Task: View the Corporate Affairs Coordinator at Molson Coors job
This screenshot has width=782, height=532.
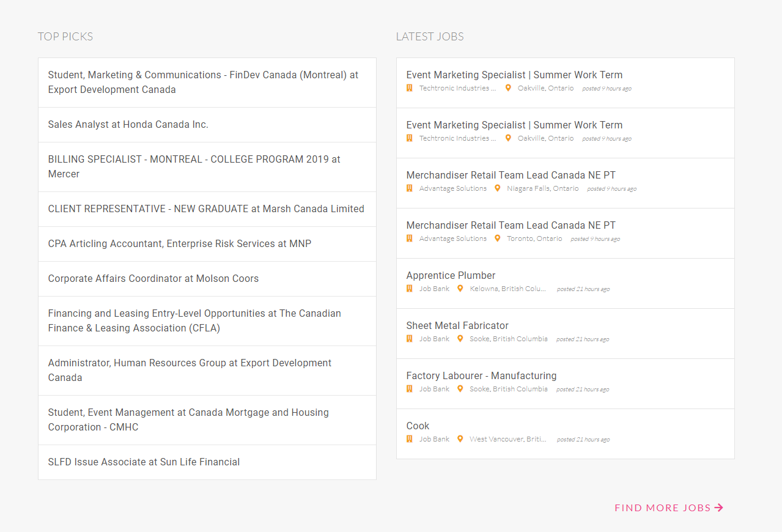Action: click(x=153, y=279)
